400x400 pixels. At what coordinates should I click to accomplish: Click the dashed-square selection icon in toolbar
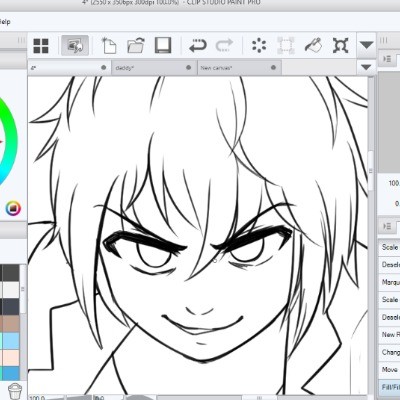pyautogui.click(x=286, y=46)
